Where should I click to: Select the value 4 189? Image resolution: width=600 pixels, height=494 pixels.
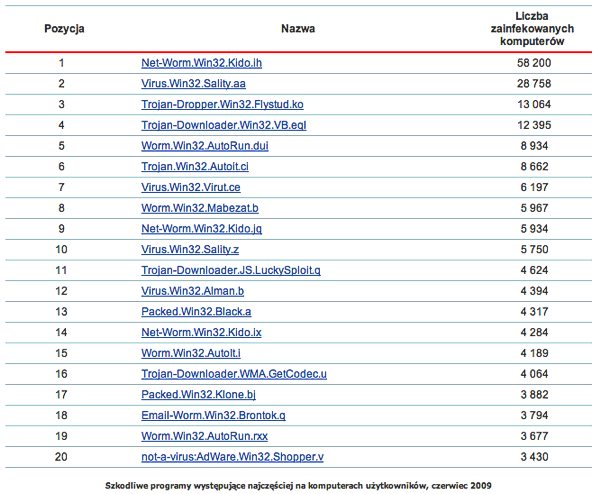tap(534, 353)
